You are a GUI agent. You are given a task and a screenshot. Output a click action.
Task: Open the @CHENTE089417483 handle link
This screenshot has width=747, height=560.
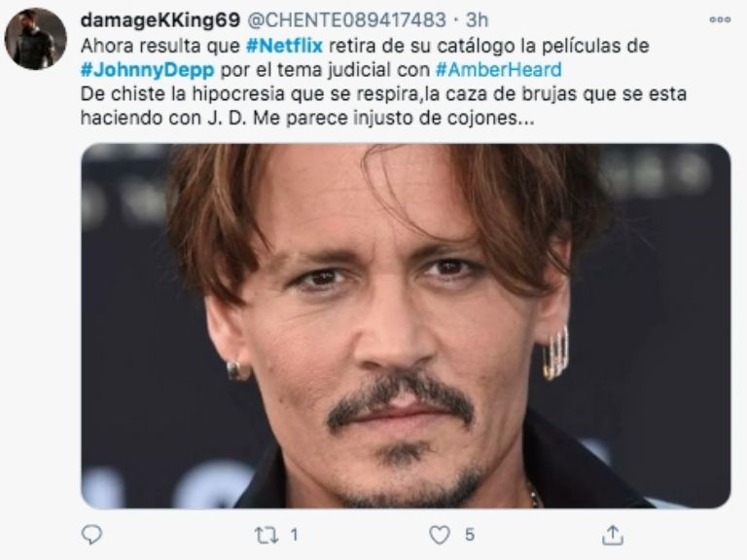[347, 20]
